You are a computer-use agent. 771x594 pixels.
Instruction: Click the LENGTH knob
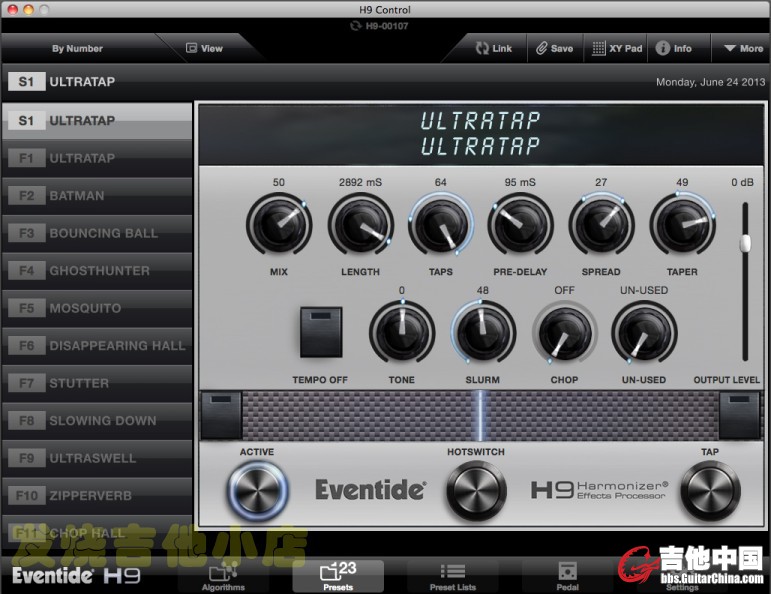360,225
